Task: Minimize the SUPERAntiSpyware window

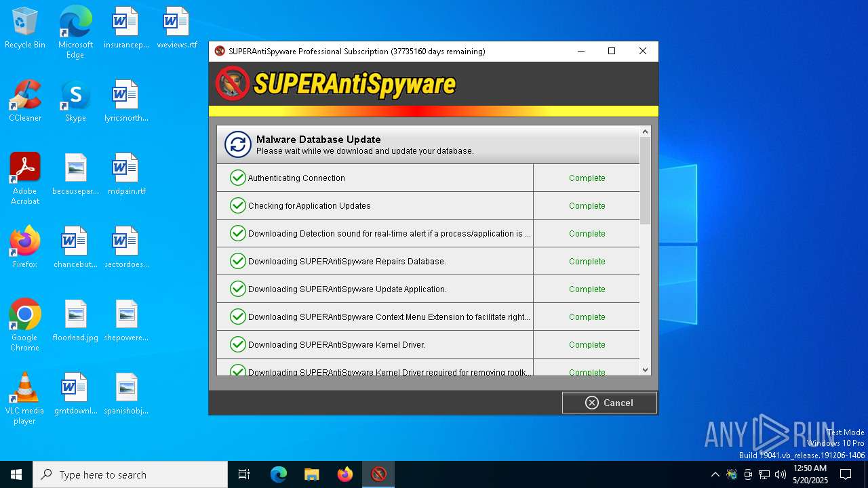Action: coord(580,51)
